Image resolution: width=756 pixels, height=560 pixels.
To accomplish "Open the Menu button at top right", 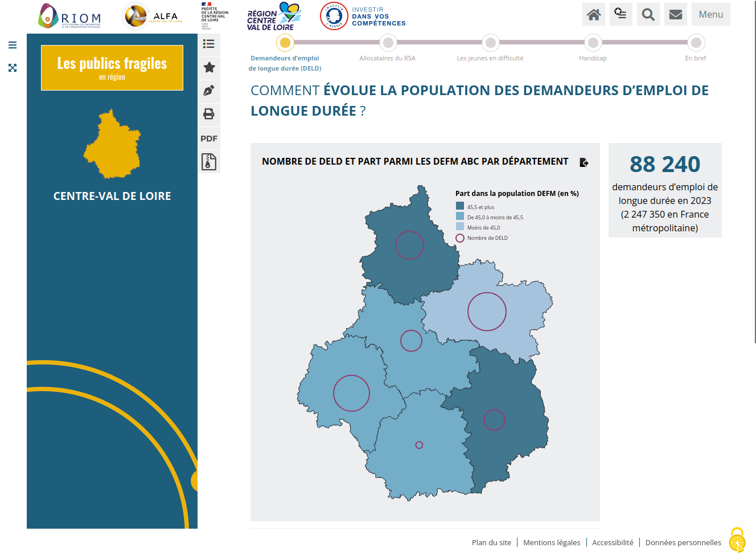I will 710,14.
